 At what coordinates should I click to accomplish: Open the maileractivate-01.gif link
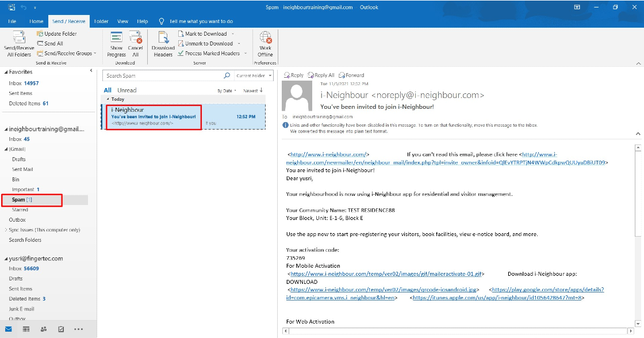click(x=386, y=274)
